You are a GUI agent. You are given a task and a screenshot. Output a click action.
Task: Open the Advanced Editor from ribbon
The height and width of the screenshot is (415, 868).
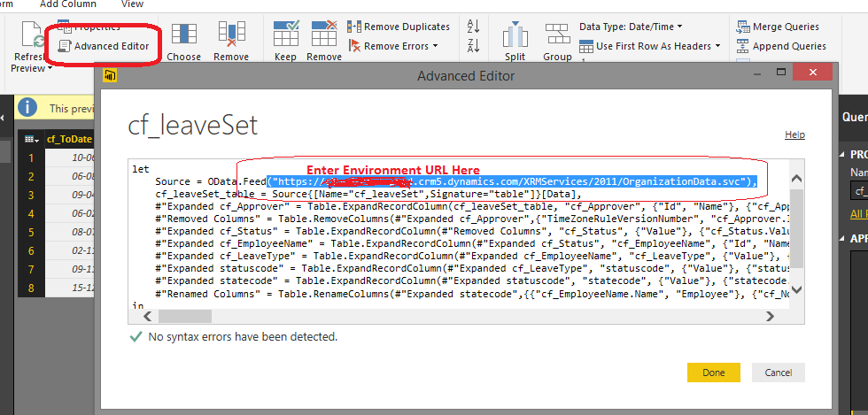(105, 46)
